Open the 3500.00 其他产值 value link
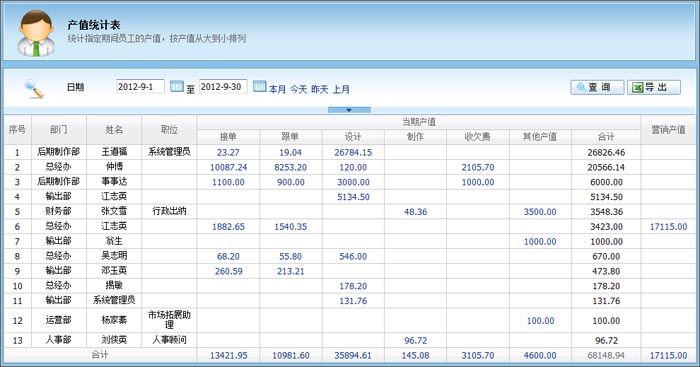 tap(540, 212)
